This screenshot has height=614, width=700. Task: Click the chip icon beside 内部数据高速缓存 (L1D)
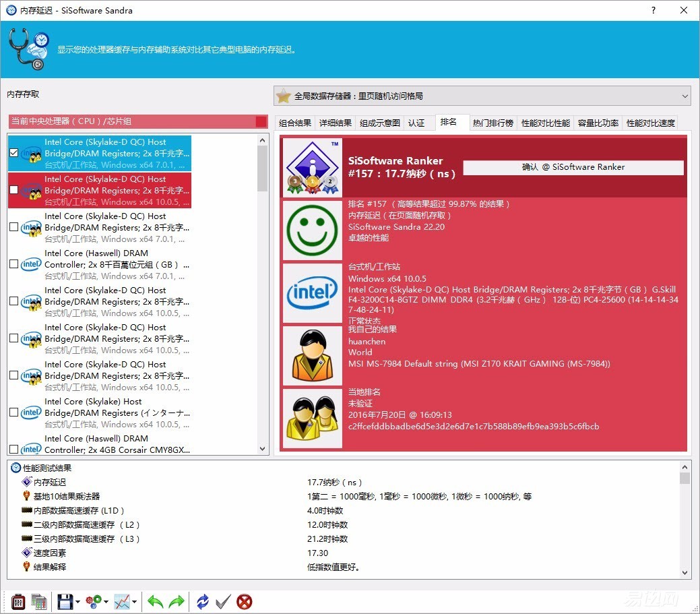(27, 510)
